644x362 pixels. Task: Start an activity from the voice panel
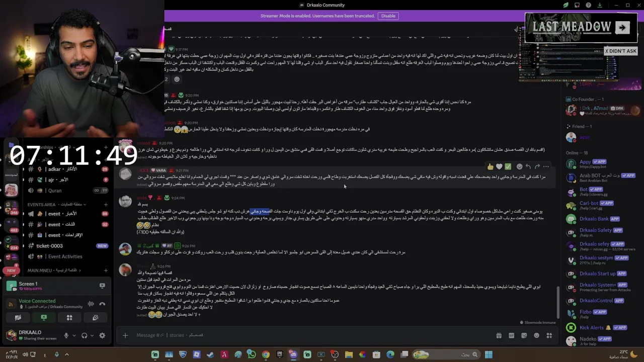click(69, 318)
